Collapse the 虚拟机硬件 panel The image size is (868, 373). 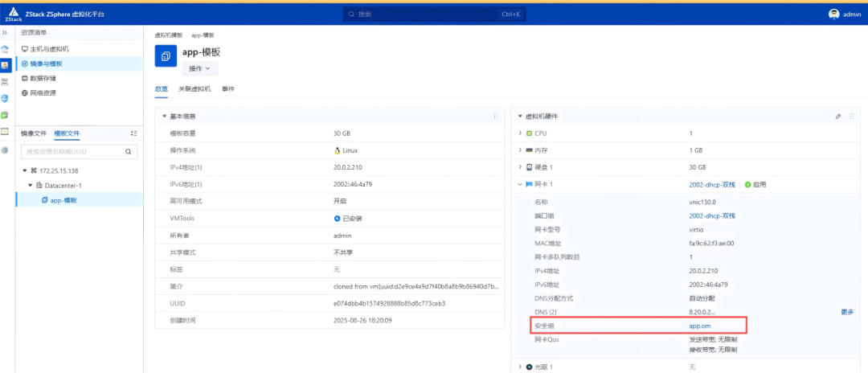click(x=520, y=117)
